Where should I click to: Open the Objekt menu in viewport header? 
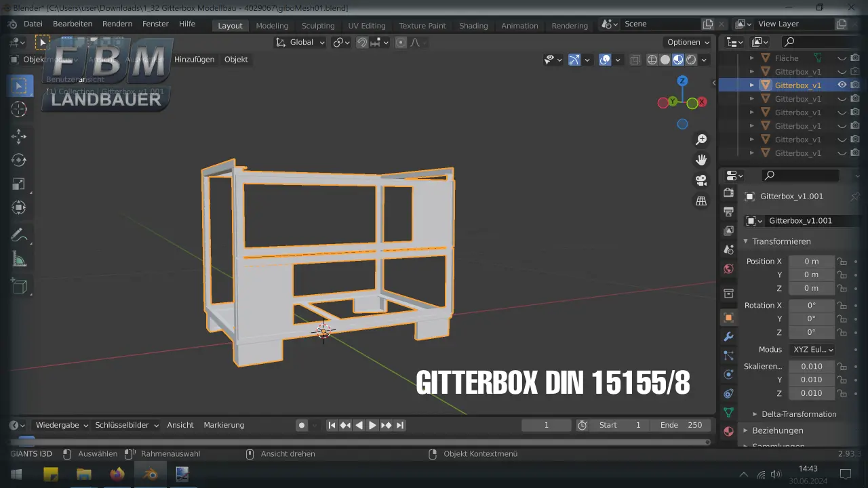tap(236, 59)
